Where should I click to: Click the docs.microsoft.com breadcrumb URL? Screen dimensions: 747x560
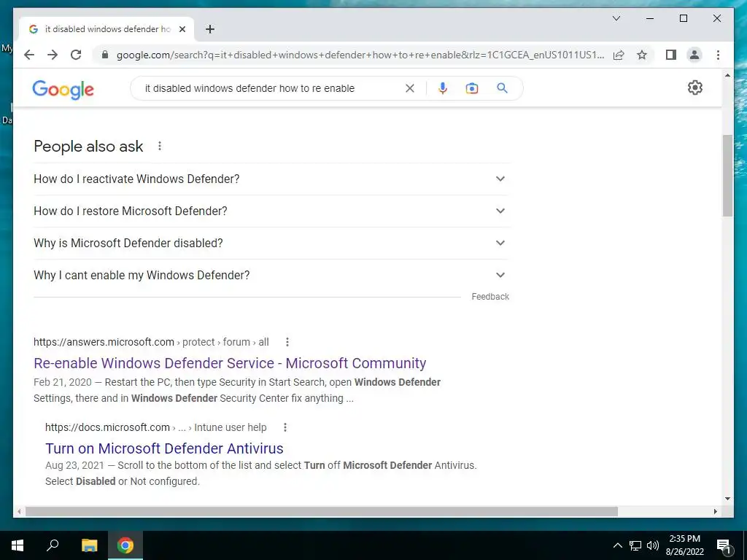tap(156, 427)
